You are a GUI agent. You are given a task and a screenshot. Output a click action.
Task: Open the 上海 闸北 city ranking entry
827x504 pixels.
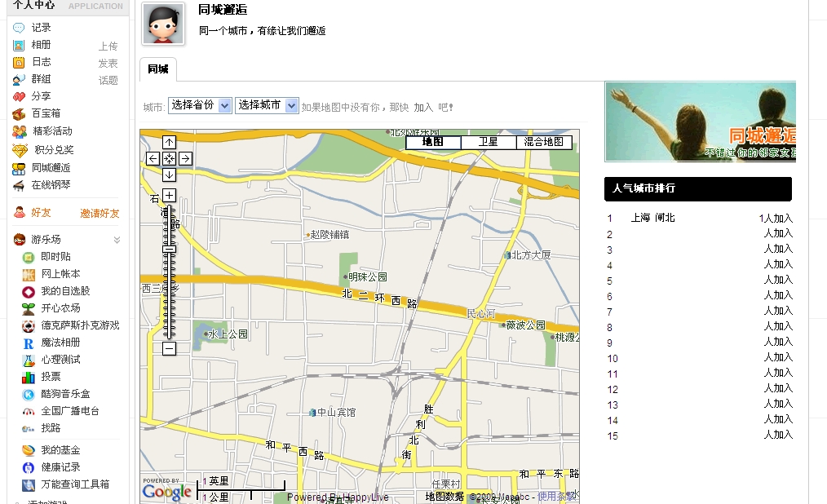653,218
